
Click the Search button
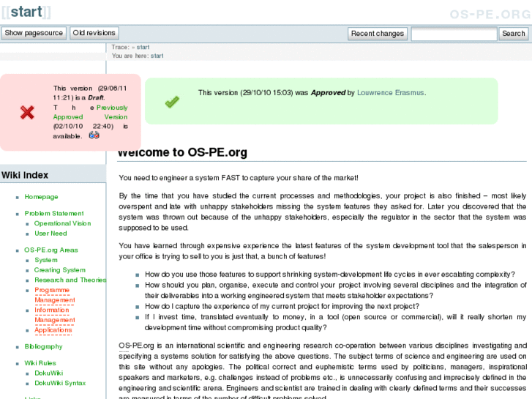click(513, 34)
